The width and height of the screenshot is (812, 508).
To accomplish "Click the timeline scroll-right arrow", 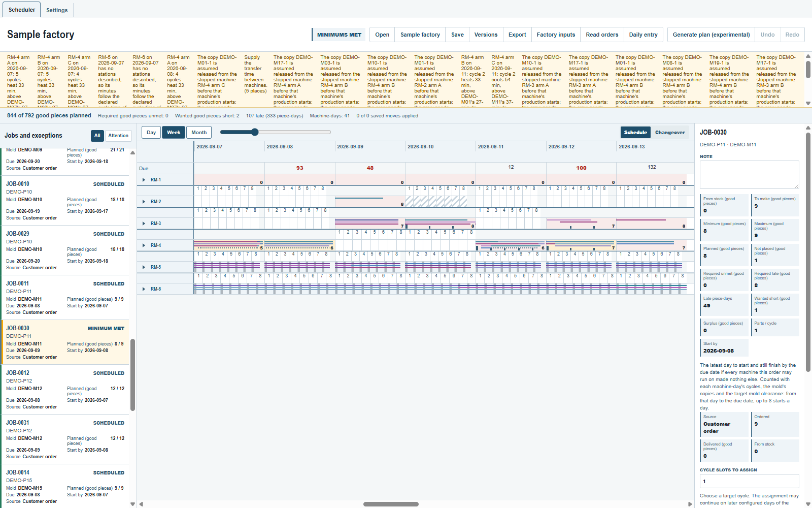I will (690, 504).
